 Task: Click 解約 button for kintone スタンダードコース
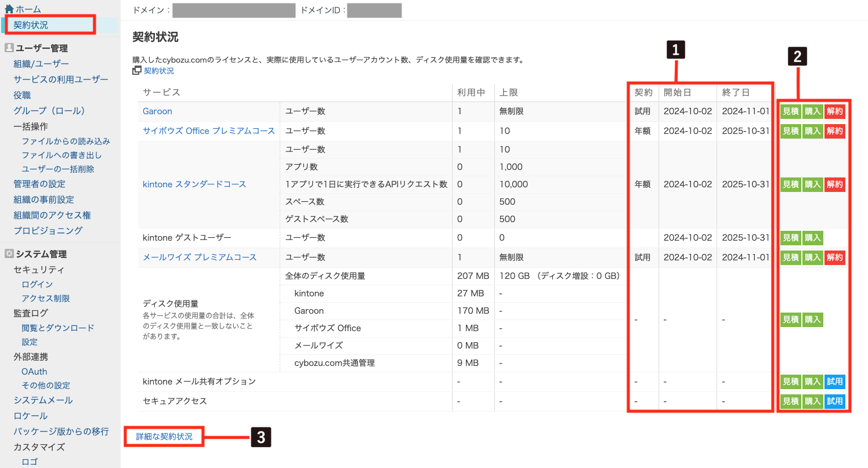pos(834,184)
